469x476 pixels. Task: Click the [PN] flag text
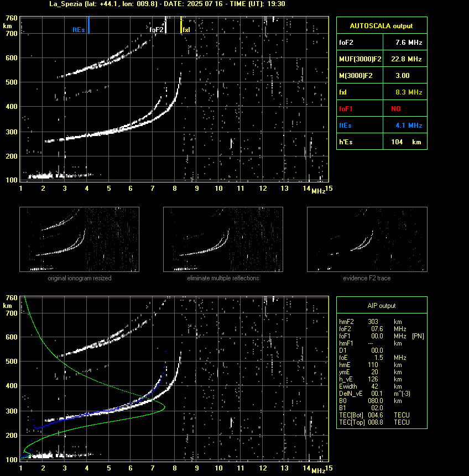click(418, 336)
